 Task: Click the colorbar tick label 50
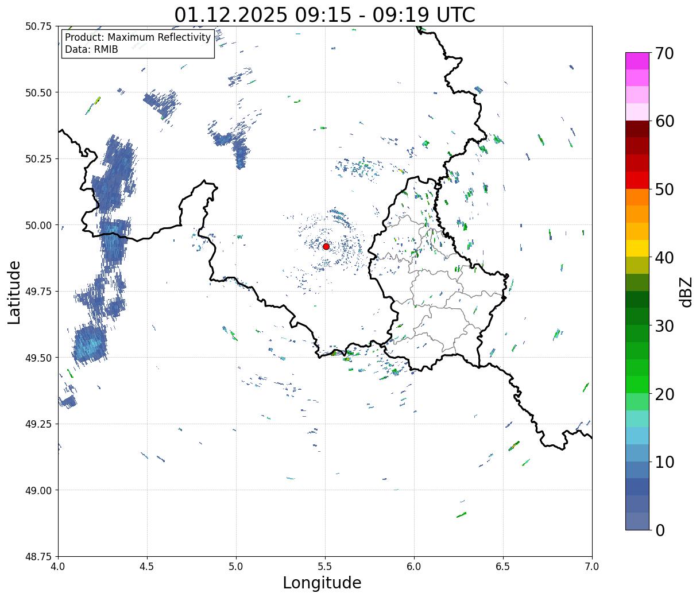664,189
